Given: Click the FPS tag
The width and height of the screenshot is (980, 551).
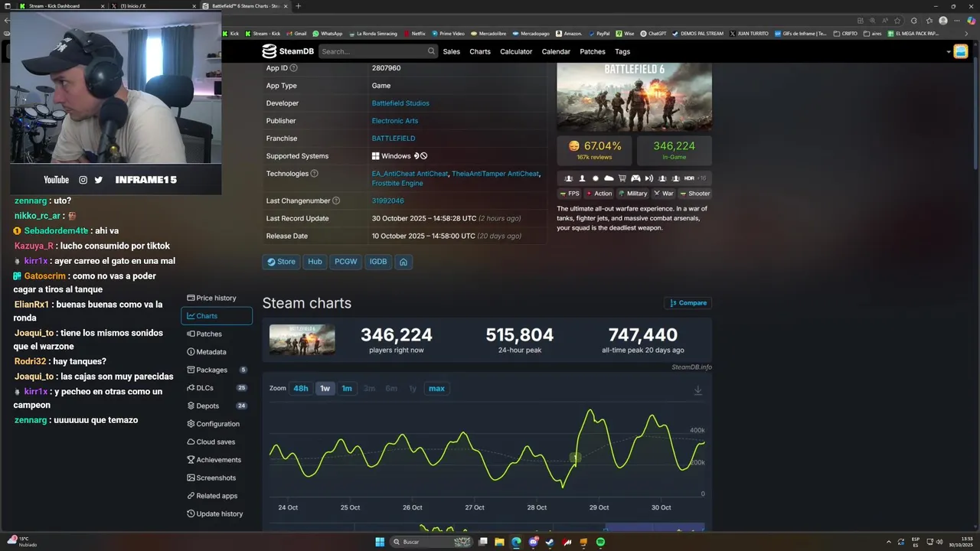Looking at the screenshot, I should pyautogui.click(x=570, y=194).
